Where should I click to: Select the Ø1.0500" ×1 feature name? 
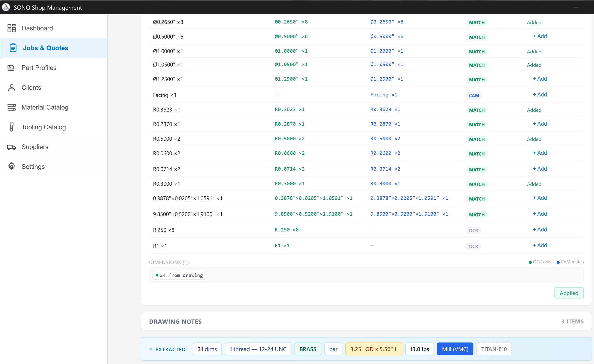pos(168,65)
